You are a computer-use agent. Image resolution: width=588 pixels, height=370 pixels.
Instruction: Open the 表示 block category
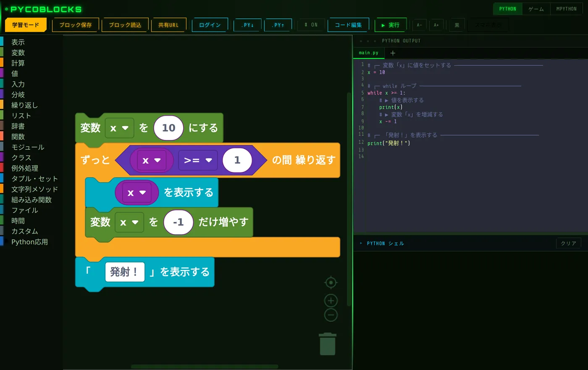coord(18,42)
